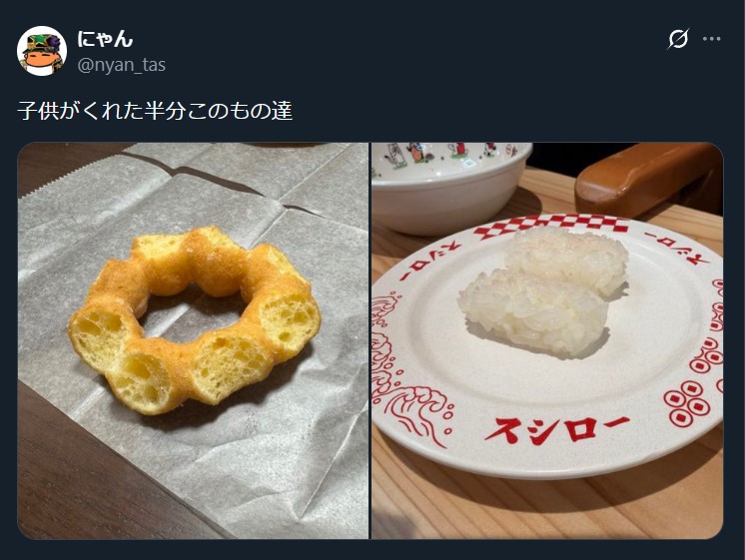Click the two pieces of sushi rice
745x560 pixels.
pos(544,290)
